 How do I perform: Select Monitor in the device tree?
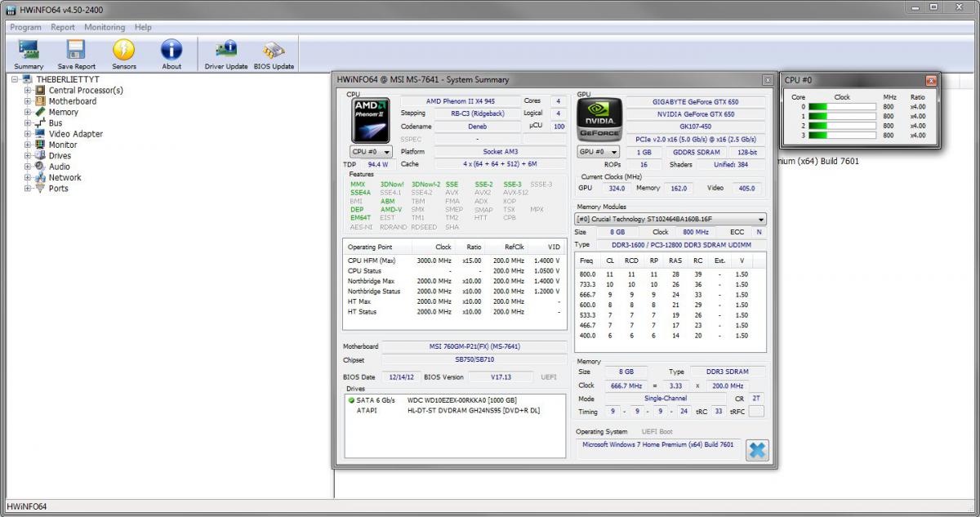coord(63,145)
